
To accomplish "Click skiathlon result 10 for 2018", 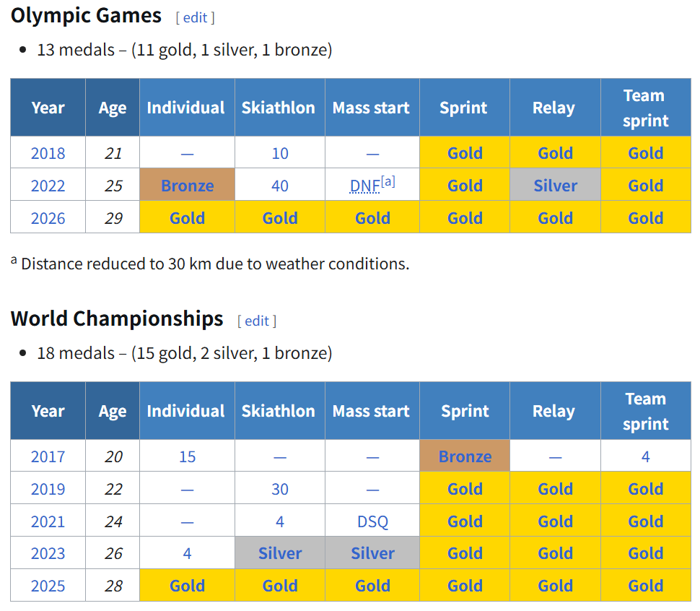I will point(280,153).
